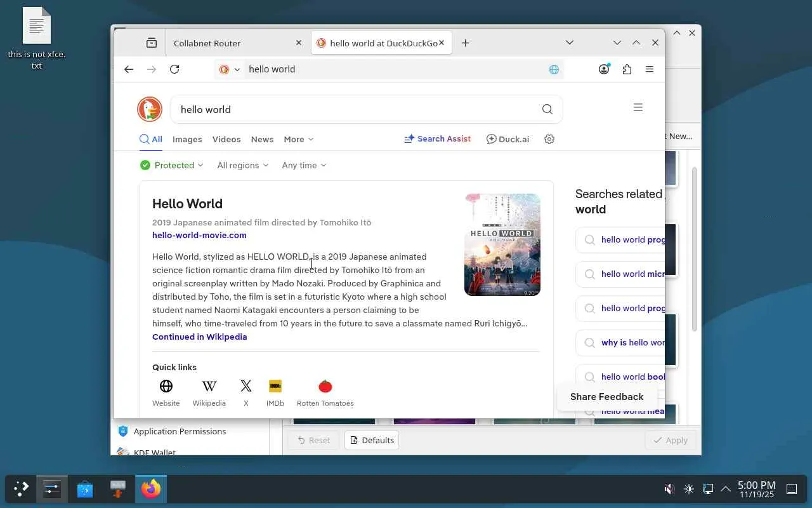
Task: Click the DuckDuckGo duck logo on the page
Action: pyautogui.click(x=150, y=109)
